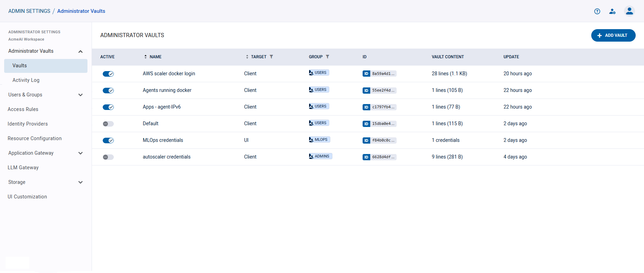The height and width of the screenshot is (273, 644).
Task: Click the Add Vault button
Action: pos(613,35)
